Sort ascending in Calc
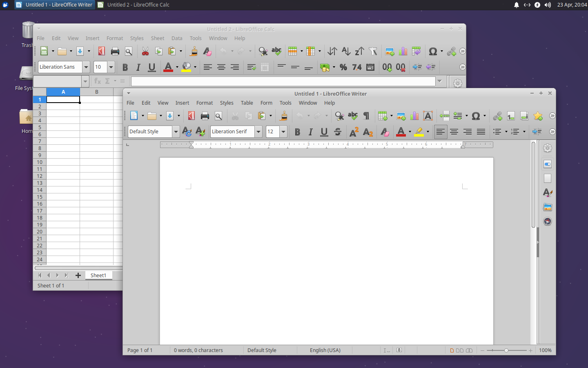The image size is (588, 368). pos(346,51)
